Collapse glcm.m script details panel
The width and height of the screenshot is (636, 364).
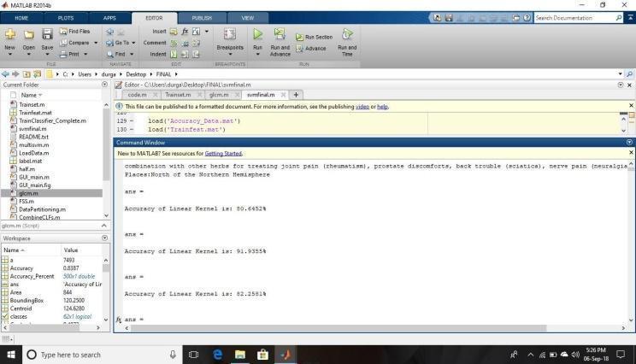click(104, 226)
